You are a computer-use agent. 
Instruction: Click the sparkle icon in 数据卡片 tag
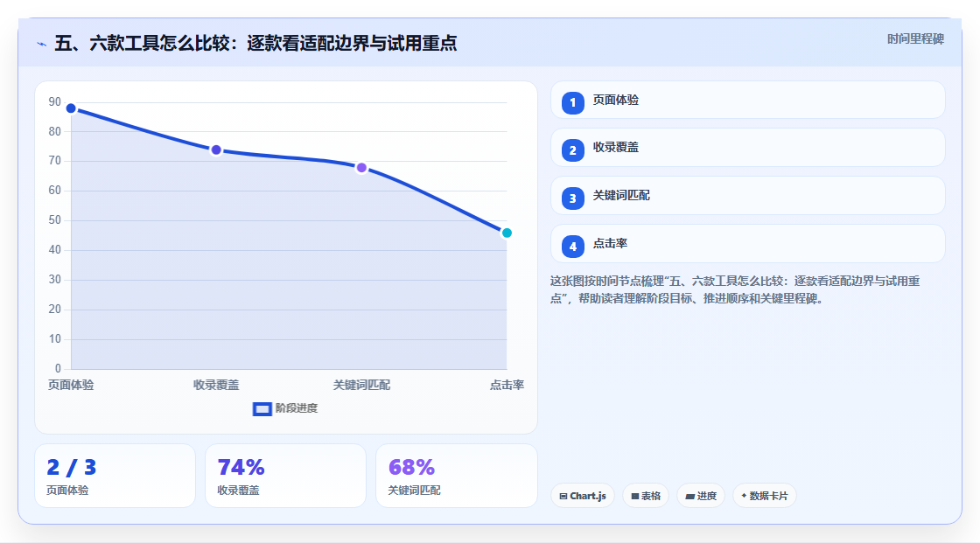(744, 496)
